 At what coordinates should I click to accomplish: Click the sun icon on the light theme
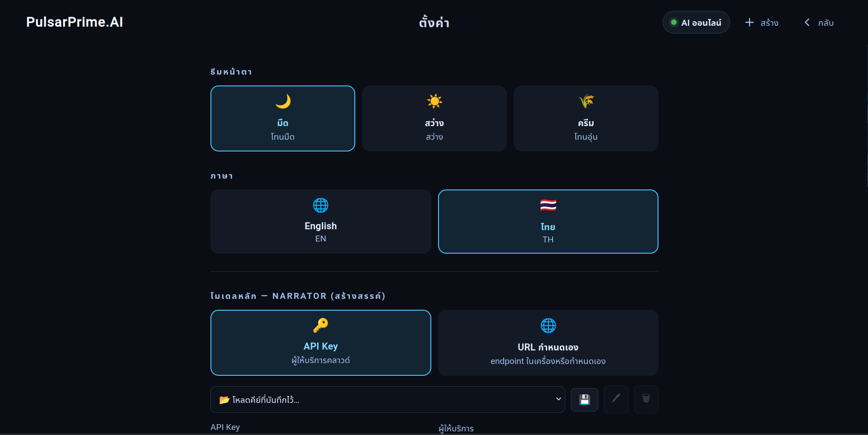coord(434,101)
